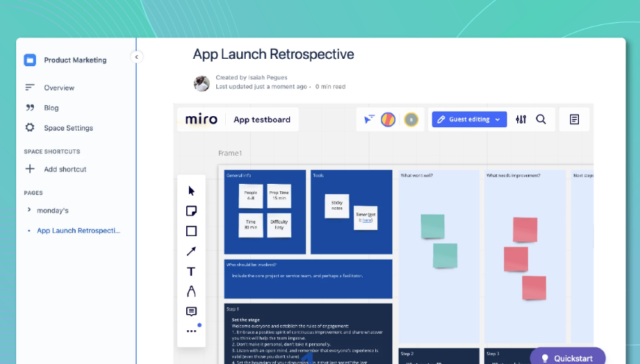Click What needs improvement? column heading
640x364 pixels.
click(x=513, y=176)
